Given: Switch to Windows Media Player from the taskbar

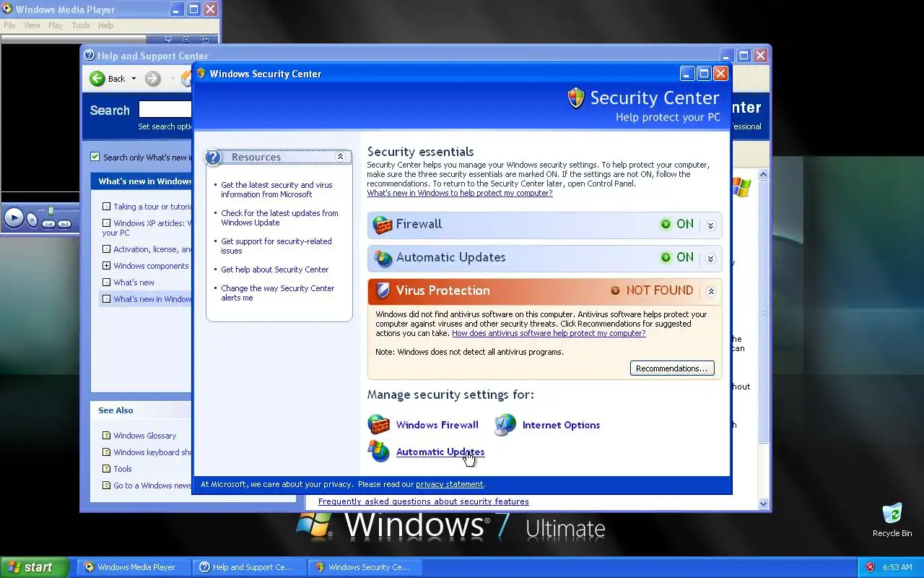Looking at the screenshot, I should tap(135, 567).
